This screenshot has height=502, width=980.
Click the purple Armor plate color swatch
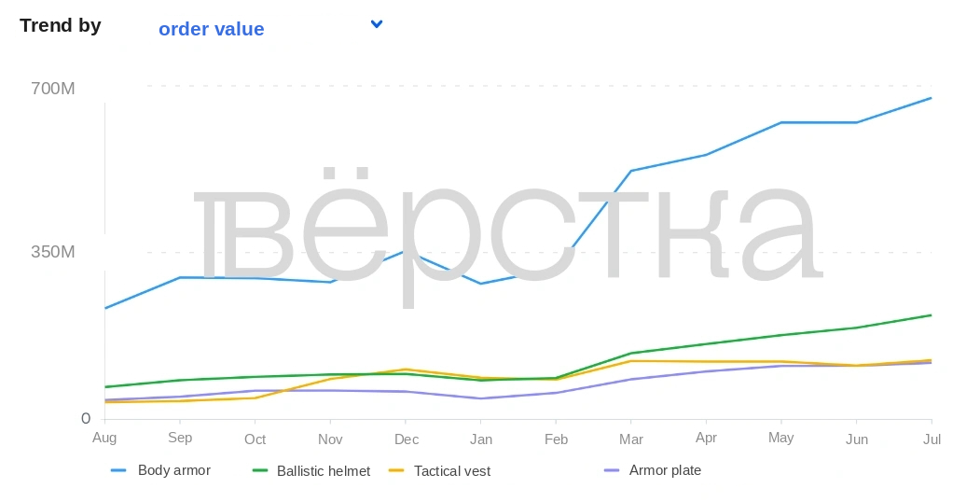pos(612,470)
